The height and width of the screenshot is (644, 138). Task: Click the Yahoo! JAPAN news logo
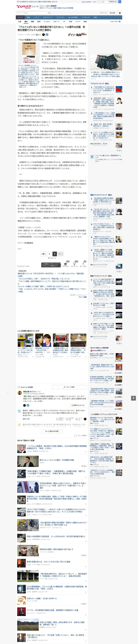tap(27, 7)
